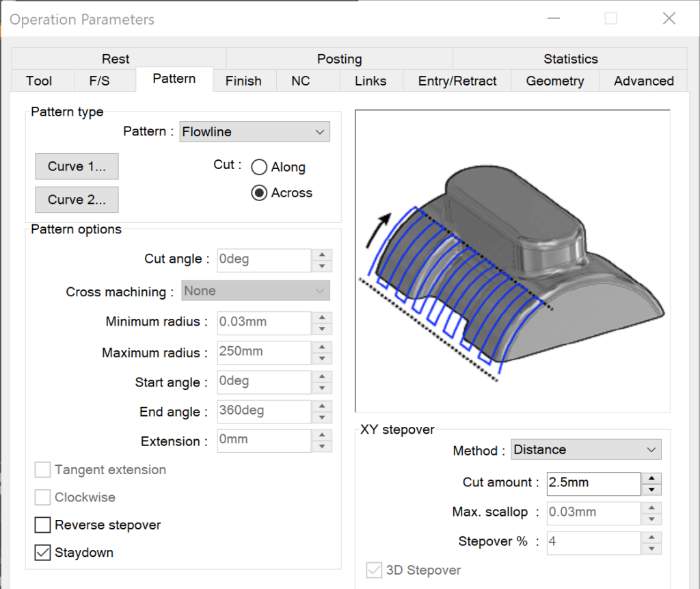Edit the Minimum radius value field
Image resolution: width=700 pixels, height=589 pixels.
click(264, 323)
